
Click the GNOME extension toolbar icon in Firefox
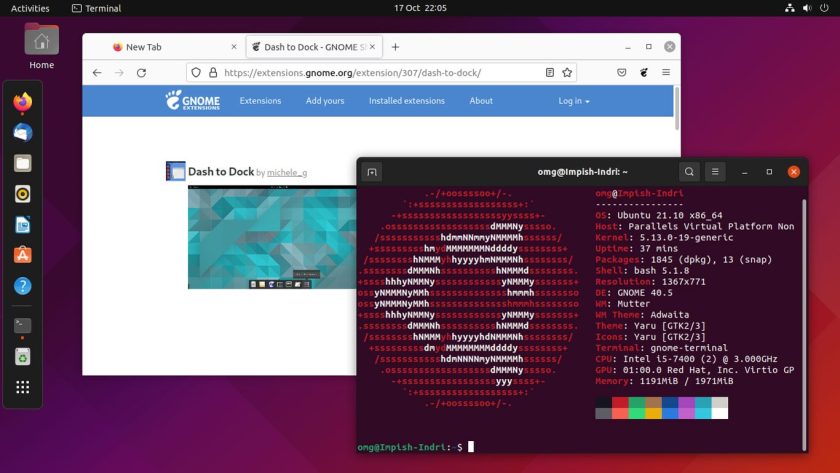pos(644,73)
